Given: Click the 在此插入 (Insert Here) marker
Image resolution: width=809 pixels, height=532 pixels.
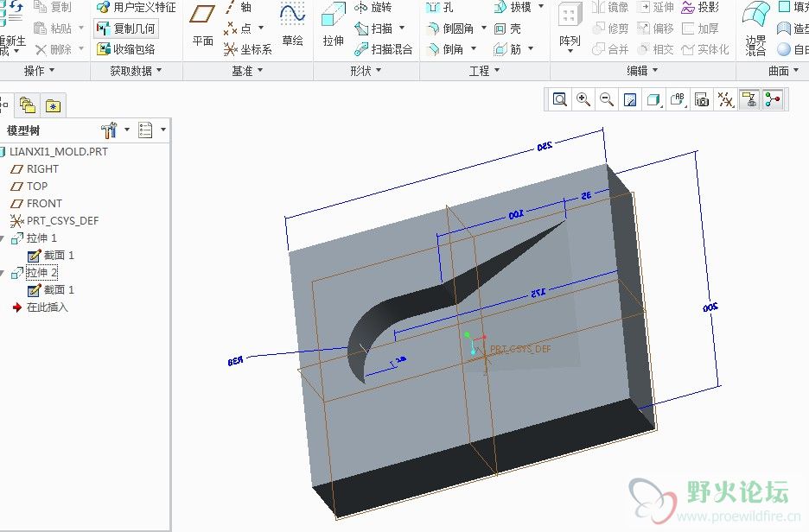Looking at the screenshot, I should point(41,307).
